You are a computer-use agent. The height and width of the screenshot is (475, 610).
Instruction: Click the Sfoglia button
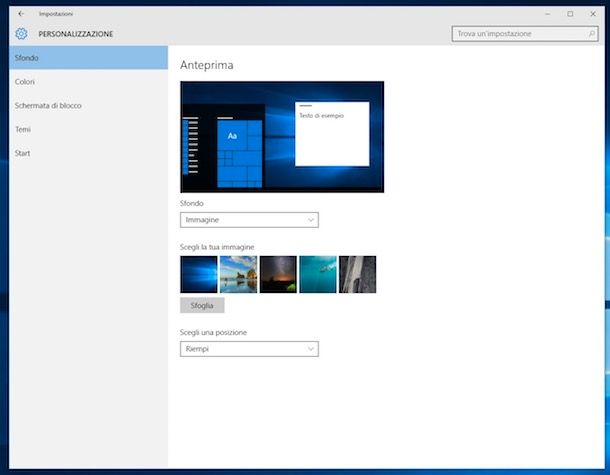pyautogui.click(x=202, y=305)
